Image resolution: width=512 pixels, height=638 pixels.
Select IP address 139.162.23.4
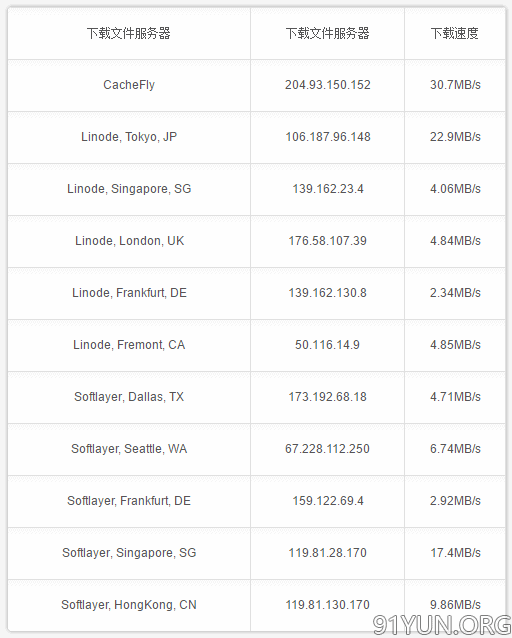328,189
